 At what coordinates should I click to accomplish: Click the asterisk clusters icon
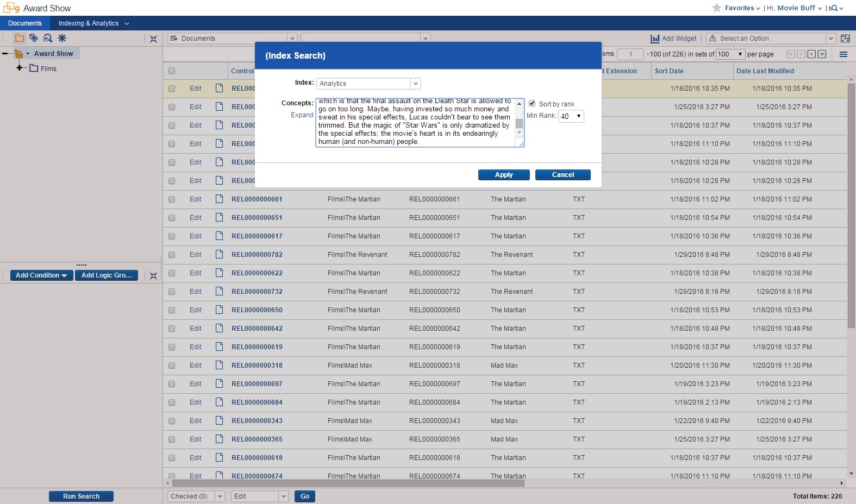point(62,38)
